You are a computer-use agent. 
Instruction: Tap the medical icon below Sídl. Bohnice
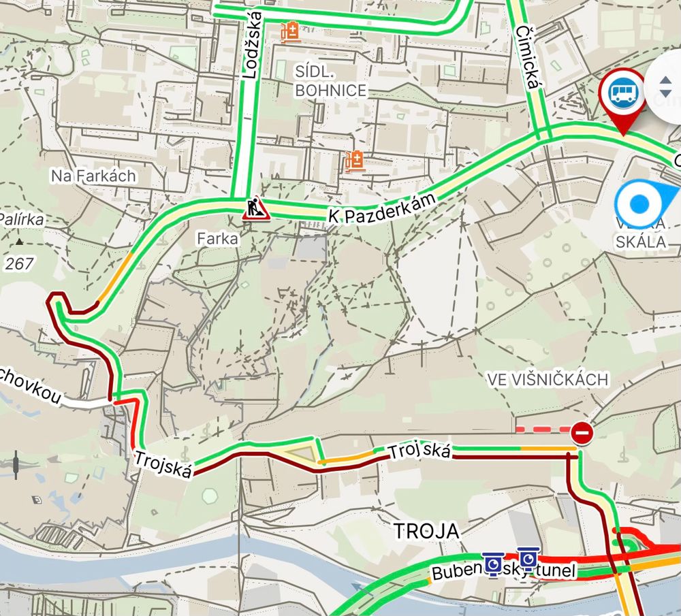click(x=354, y=161)
